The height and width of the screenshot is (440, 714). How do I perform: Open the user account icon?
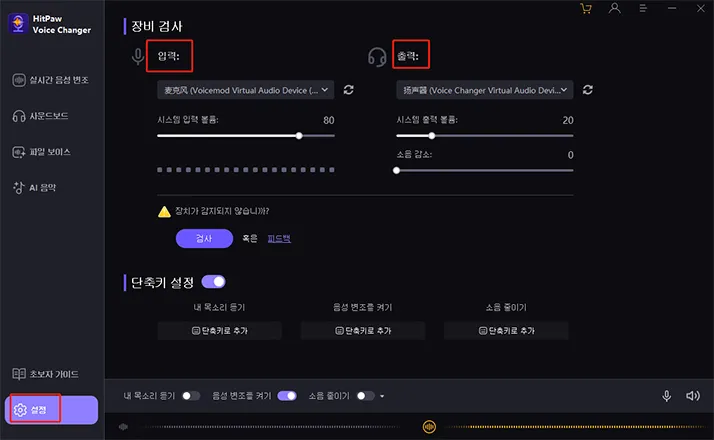click(615, 8)
